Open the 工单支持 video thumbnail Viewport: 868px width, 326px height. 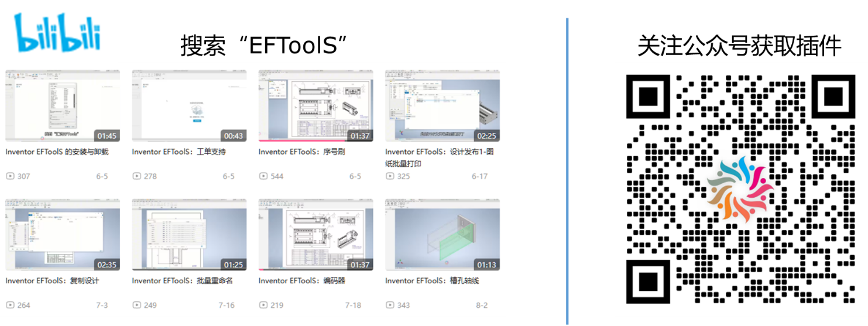(x=189, y=106)
